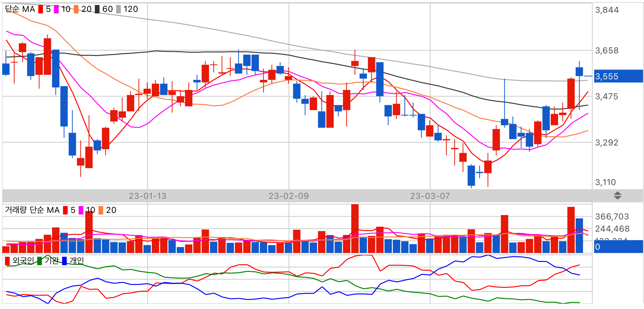Click the up-down resize arrows on date bar
This screenshot has height=309, width=644.
(617, 196)
